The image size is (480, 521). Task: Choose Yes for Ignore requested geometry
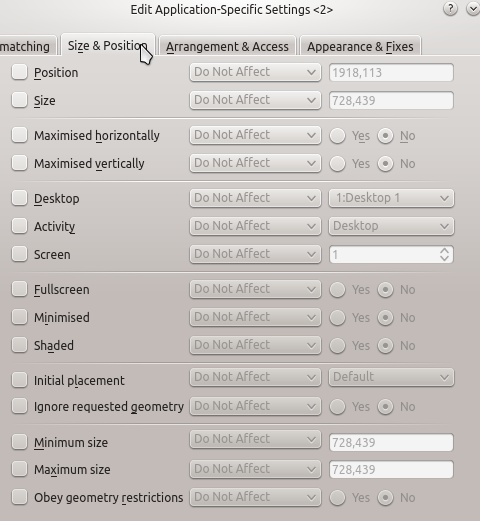337,407
